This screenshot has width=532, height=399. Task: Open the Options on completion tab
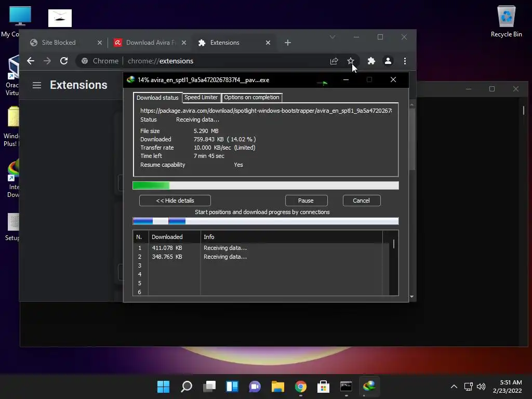click(251, 97)
